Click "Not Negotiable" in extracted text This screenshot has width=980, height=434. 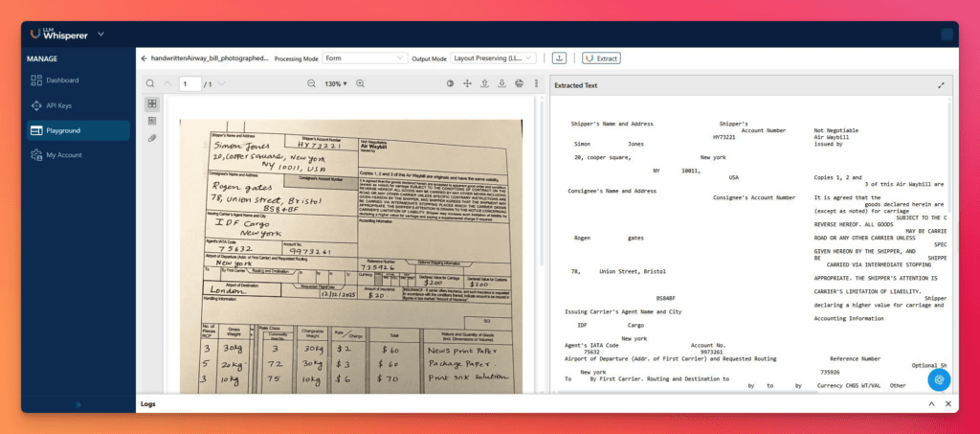point(836,130)
